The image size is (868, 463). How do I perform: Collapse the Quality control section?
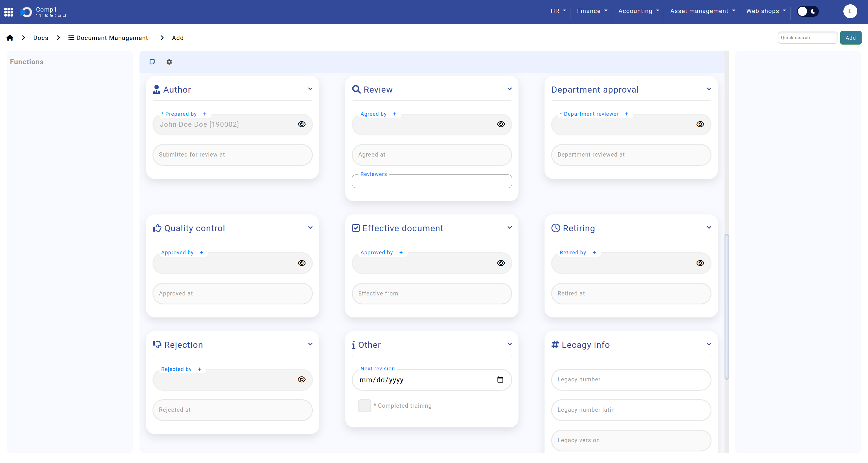click(310, 228)
